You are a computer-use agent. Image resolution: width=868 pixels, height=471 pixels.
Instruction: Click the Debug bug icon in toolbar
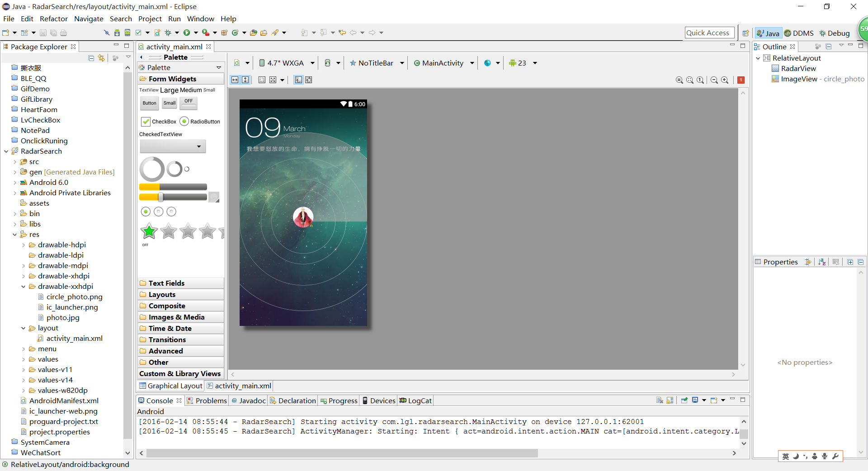168,33
